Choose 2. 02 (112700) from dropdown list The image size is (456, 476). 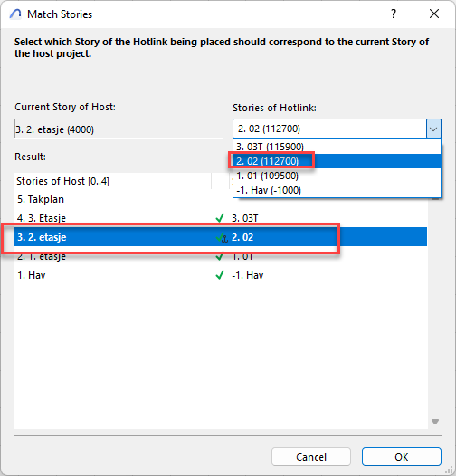337,161
